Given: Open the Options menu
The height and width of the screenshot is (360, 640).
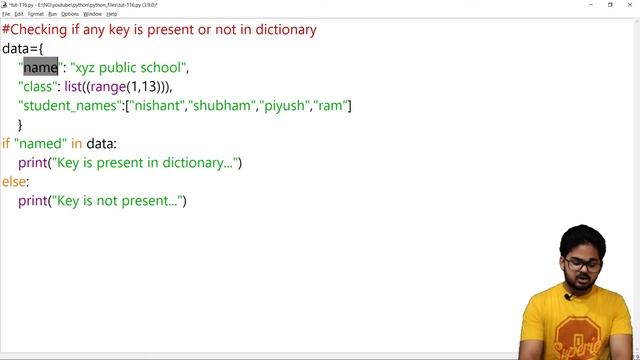Looking at the screenshot, I should point(70,14).
